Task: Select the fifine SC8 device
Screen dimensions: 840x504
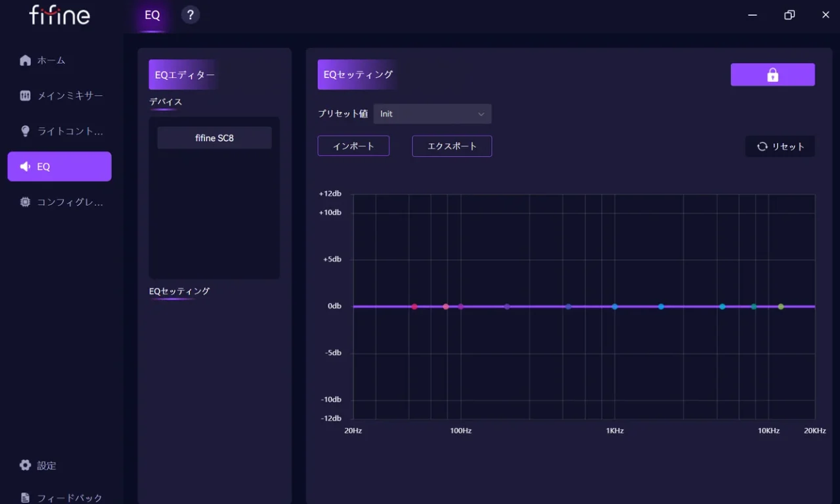Action: pos(214,138)
